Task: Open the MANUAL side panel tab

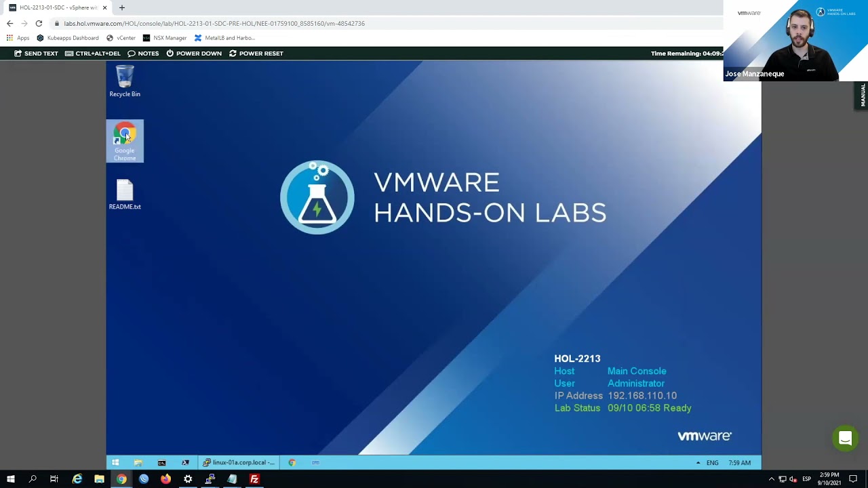Action: coord(863,95)
